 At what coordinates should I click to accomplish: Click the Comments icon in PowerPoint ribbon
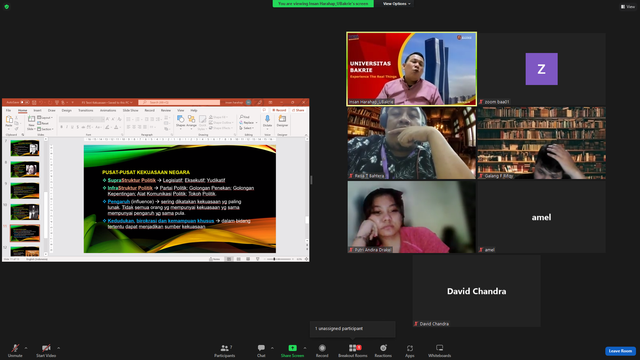coord(264,110)
